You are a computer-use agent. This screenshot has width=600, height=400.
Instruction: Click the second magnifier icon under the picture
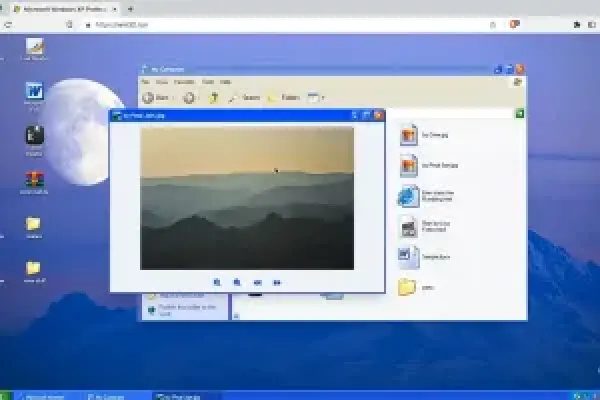237,282
